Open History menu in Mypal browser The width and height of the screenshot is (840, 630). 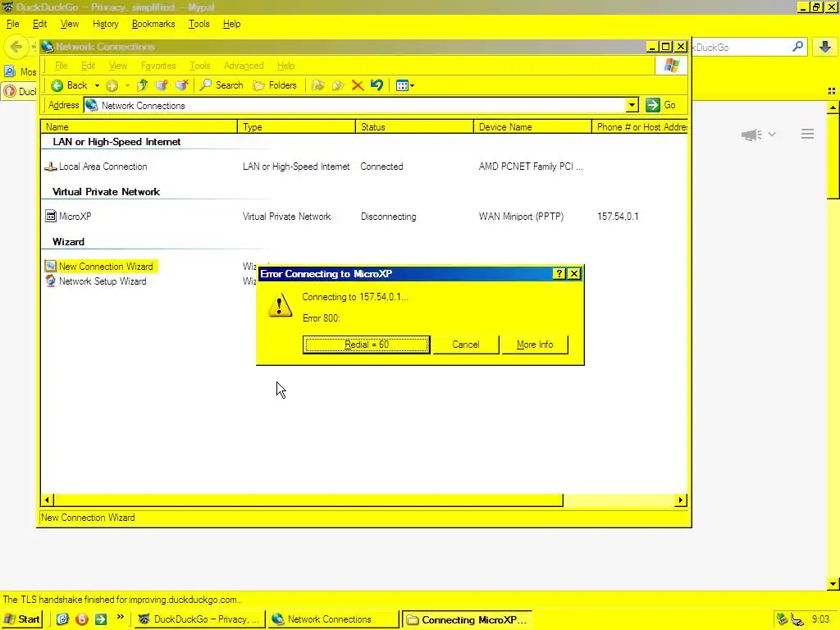(x=105, y=24)
